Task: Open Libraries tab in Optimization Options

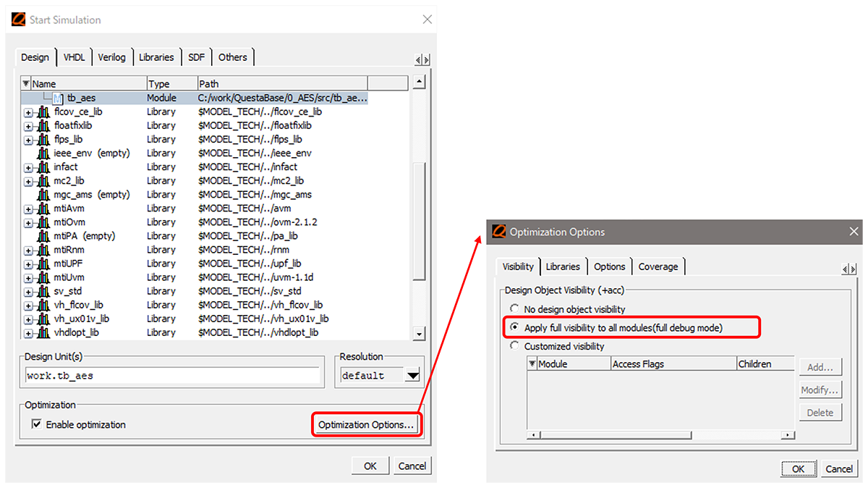Action: point(563,266)
